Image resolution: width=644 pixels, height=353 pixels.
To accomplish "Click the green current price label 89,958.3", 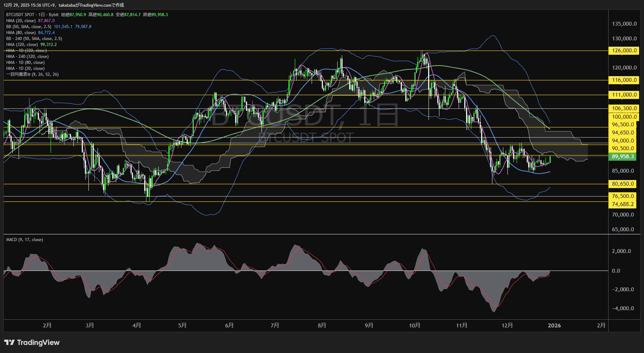I will click(x=622, y=156).
